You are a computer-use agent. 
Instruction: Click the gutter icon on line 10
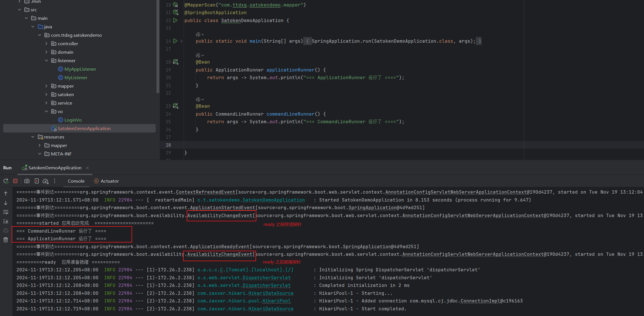click(x=176, y=5)
